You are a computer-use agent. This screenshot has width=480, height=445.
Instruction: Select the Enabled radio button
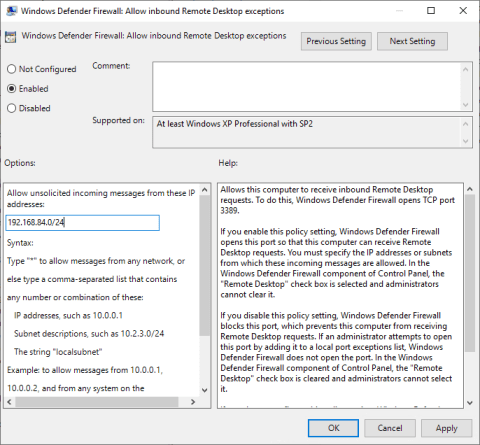click(28, 89)
